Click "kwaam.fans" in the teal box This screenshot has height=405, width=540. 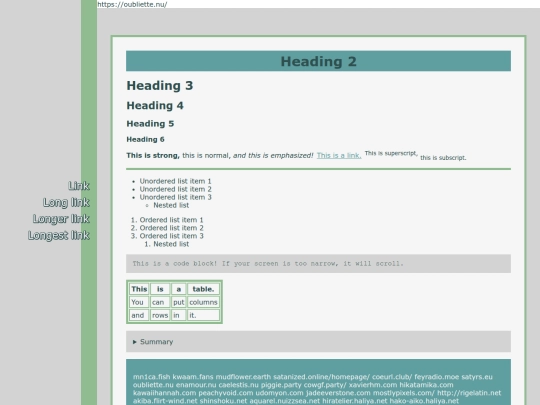(193, 377)
